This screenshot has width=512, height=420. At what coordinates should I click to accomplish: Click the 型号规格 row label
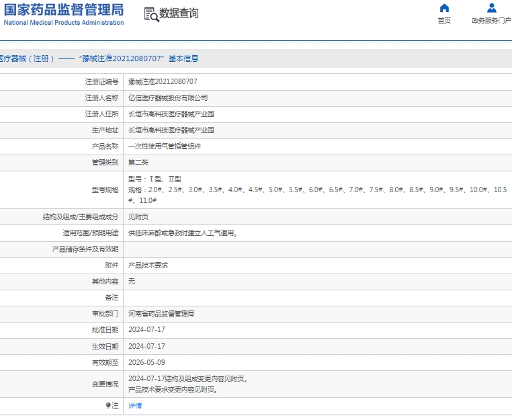(x=105, y=190)
